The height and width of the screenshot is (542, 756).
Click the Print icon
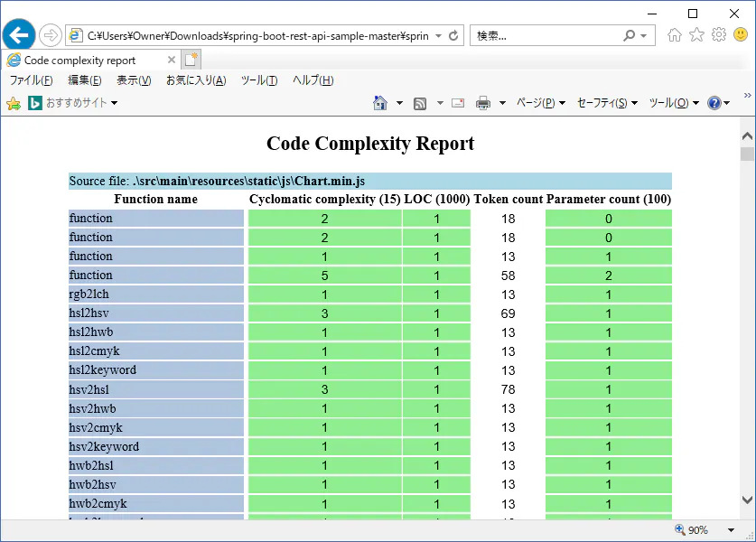[483, 103]
